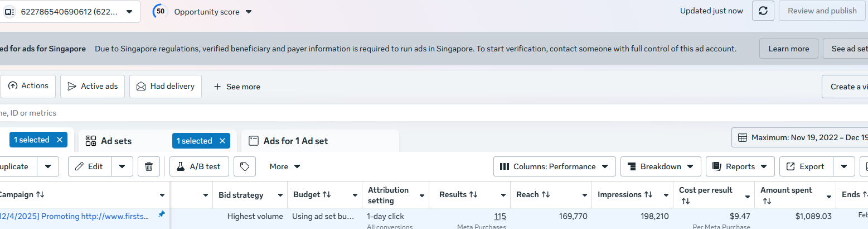Open the Breakdown dropdown

click(661, 166)
